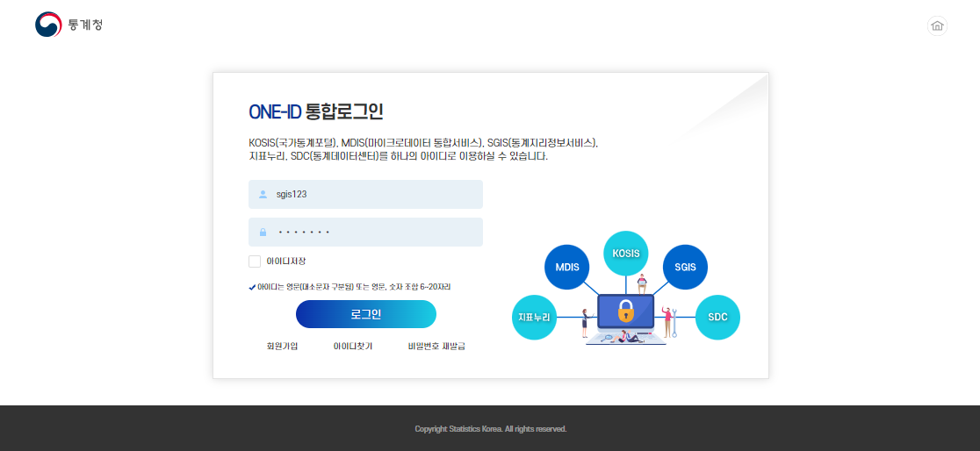
Task: Open the 회원가입 link
Action: point(282,346)
